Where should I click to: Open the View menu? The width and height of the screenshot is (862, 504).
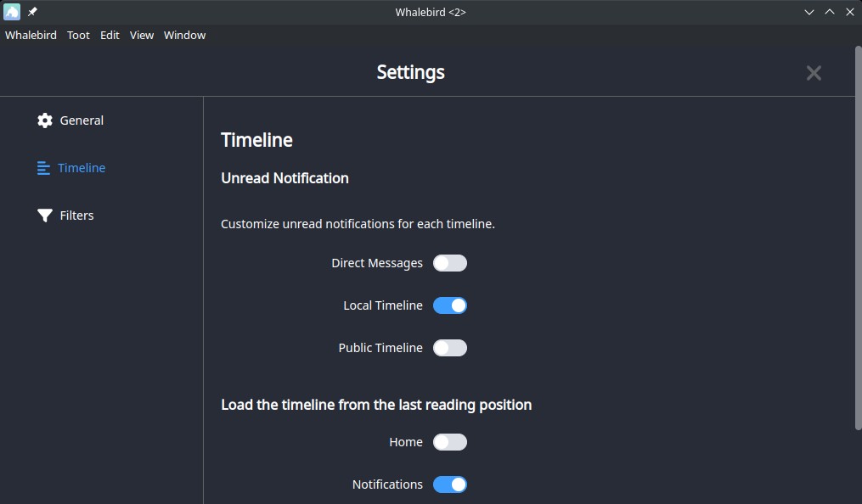pyautogui.click(x=141, y=35)
